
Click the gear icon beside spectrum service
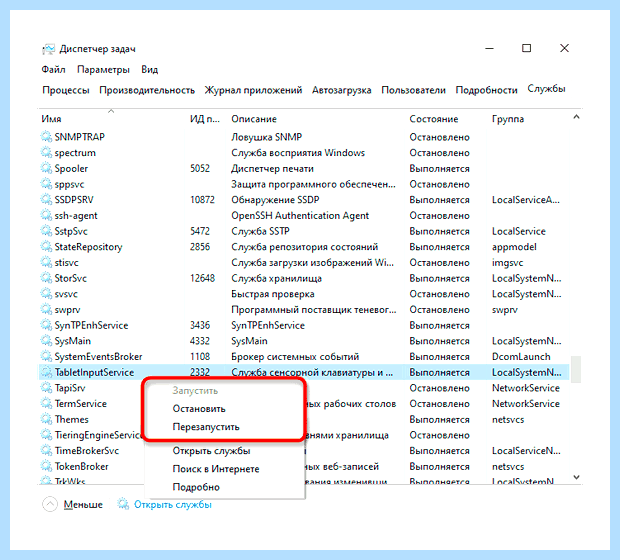tap(46, 152)
